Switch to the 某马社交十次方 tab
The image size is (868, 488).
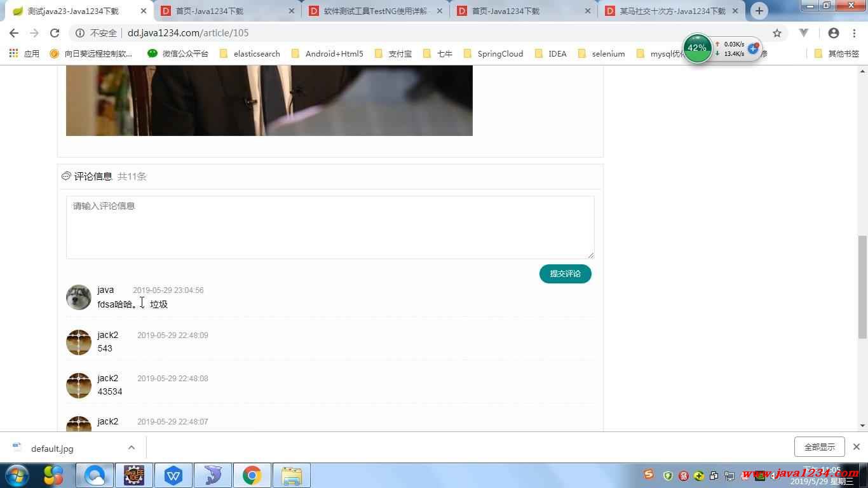pos(672,11)
